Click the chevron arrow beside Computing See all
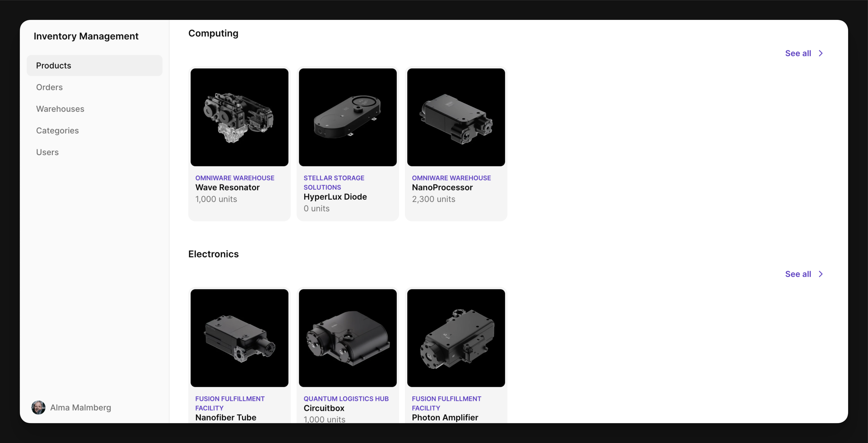The width and height of the screenshot is (868, 443). (x=821, y=53)
